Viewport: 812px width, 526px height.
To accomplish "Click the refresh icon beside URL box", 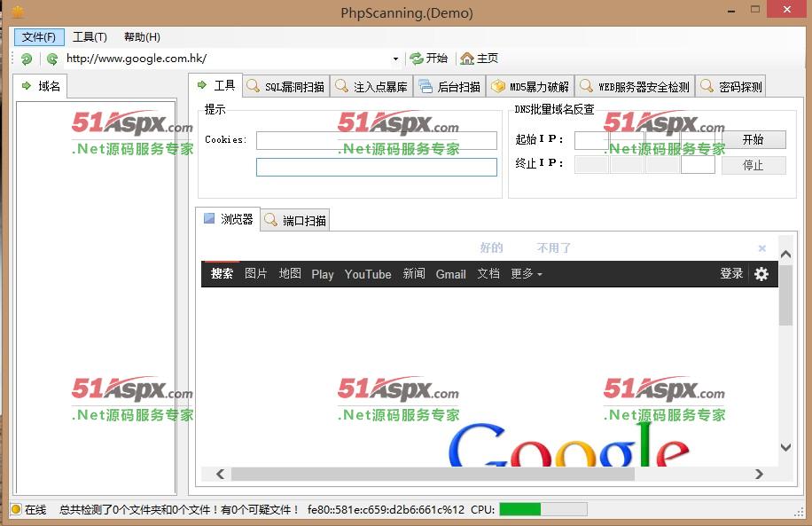I will pos(51,59).
